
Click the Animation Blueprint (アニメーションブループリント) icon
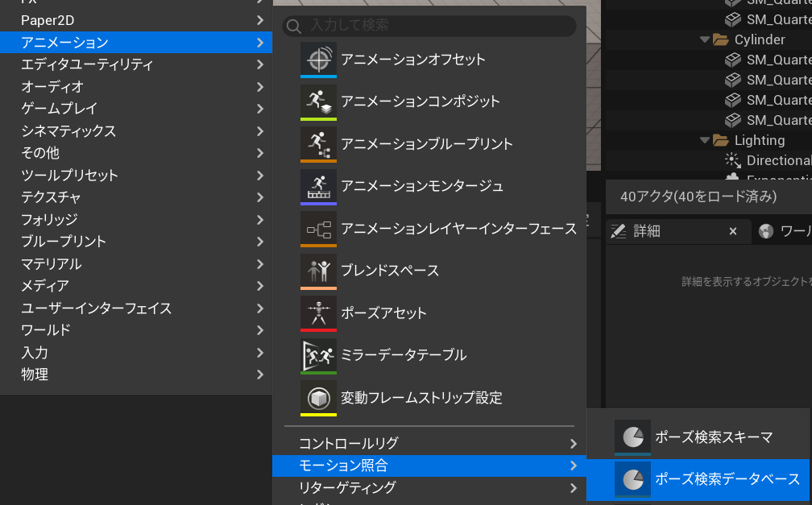pyautogui.click(x=318, y=144)
